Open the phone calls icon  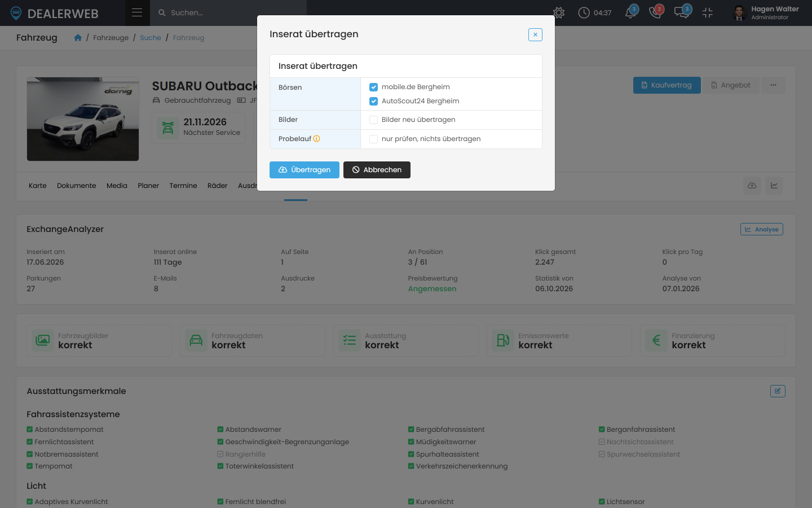click(x=656, y=12)
